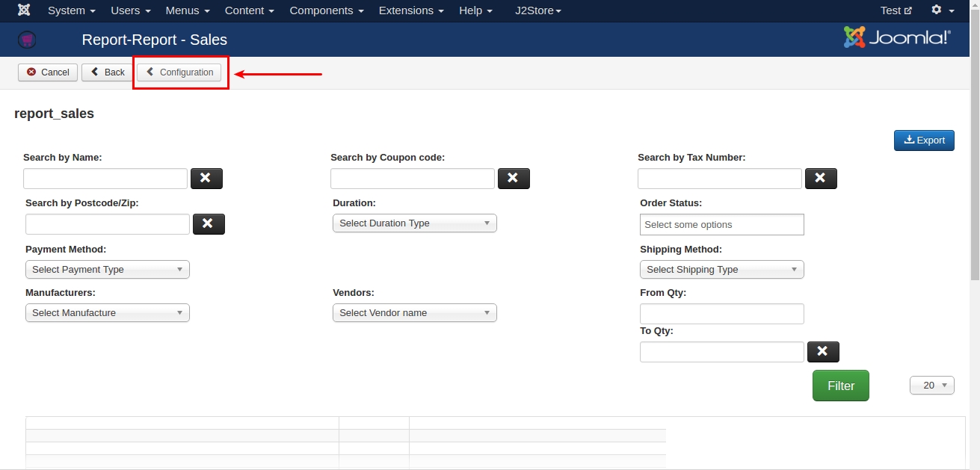Open the settings gear menu
Viewport: 980px width, 470px height.
(x=942, y=10)
